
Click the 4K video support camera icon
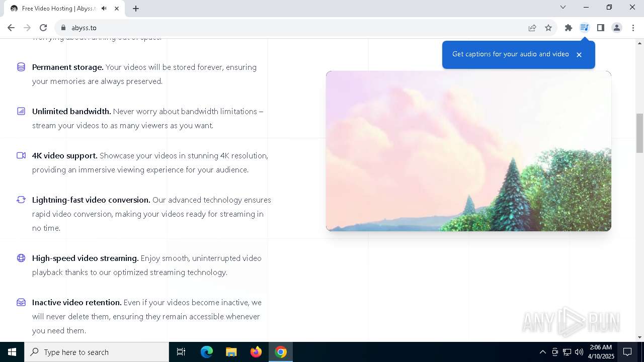point(21,155)
